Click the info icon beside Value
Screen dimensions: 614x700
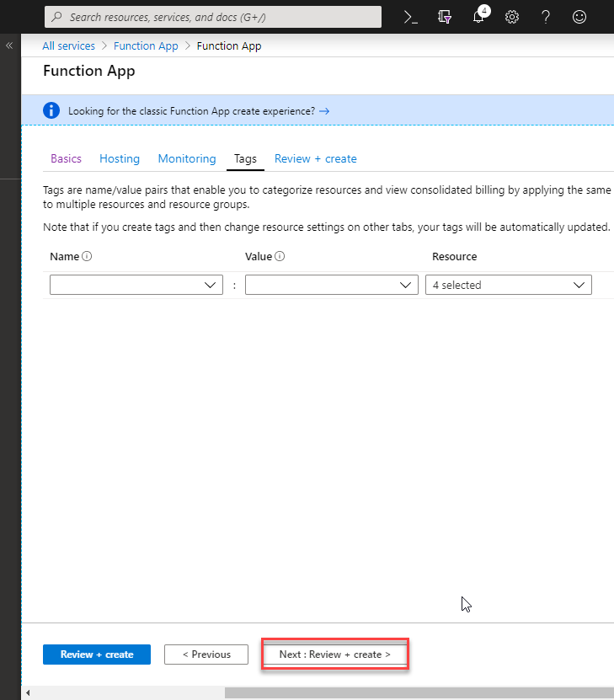280,257
